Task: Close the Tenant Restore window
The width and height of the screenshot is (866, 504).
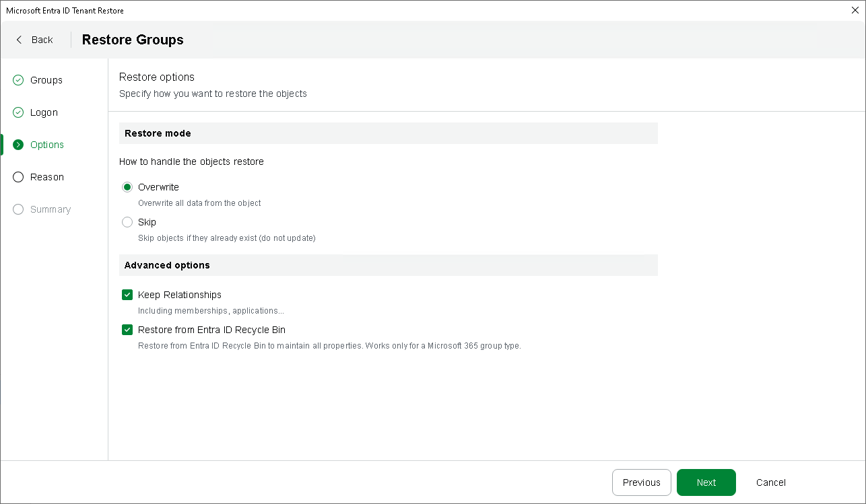Action: (855, 10)
